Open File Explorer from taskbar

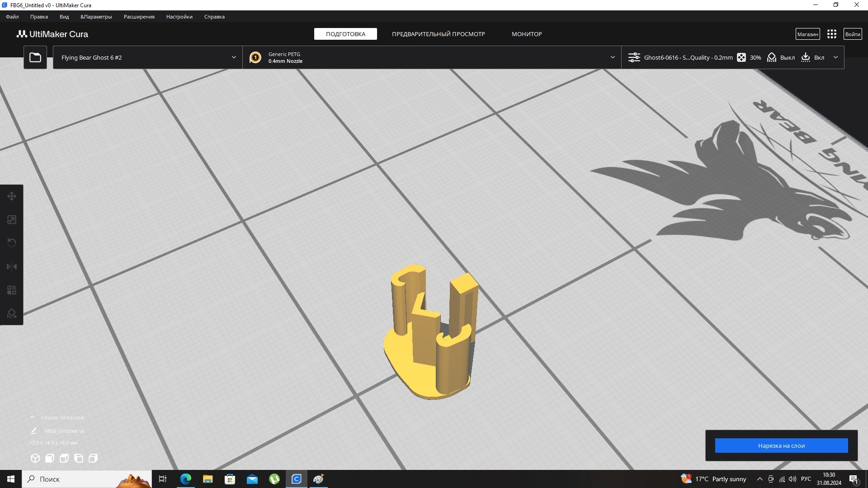pyautogui.click(x=208, y=479)
